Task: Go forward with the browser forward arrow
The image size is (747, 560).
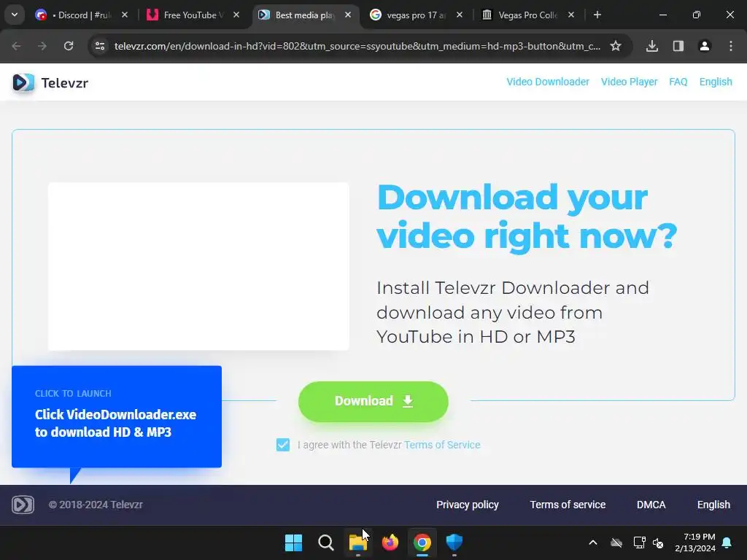Action: 42,46
